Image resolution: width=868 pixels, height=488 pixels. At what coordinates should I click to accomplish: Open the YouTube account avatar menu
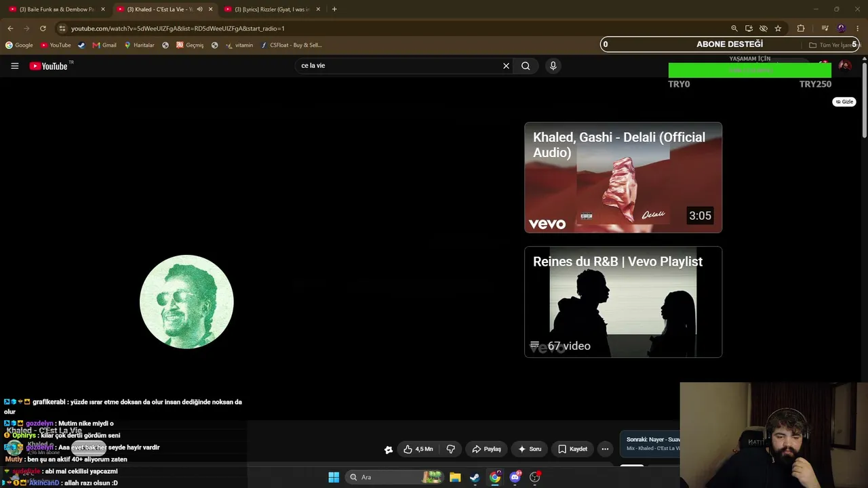coord(845,66)
